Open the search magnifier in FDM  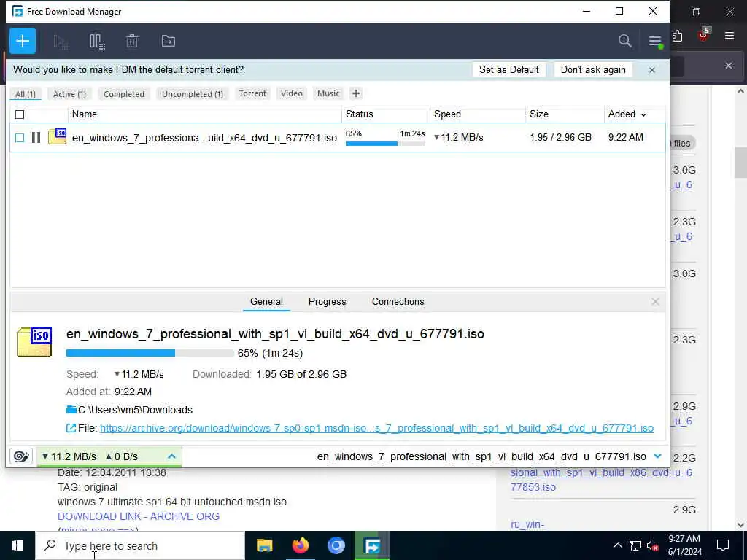point(624,41)
